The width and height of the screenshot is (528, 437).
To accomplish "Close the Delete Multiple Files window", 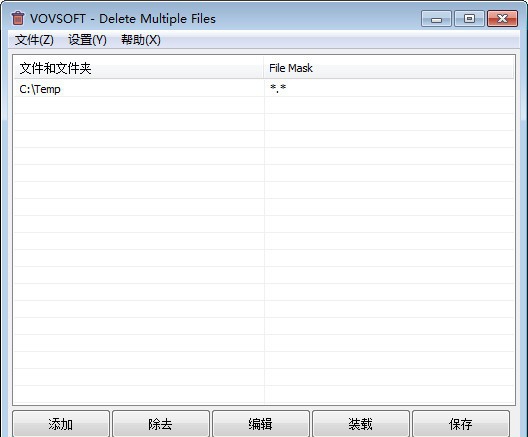I will pos(502,19).
